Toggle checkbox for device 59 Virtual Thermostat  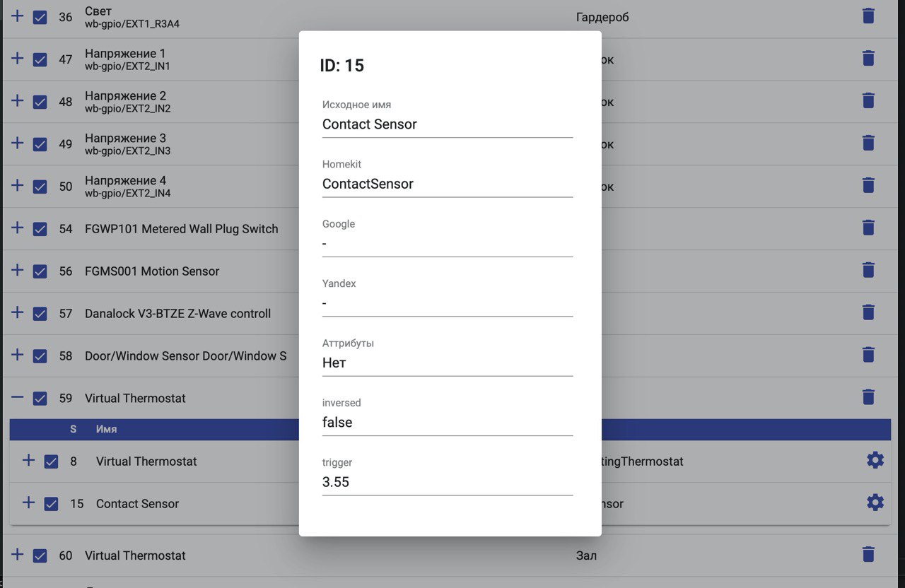click(x=40, y=399)
